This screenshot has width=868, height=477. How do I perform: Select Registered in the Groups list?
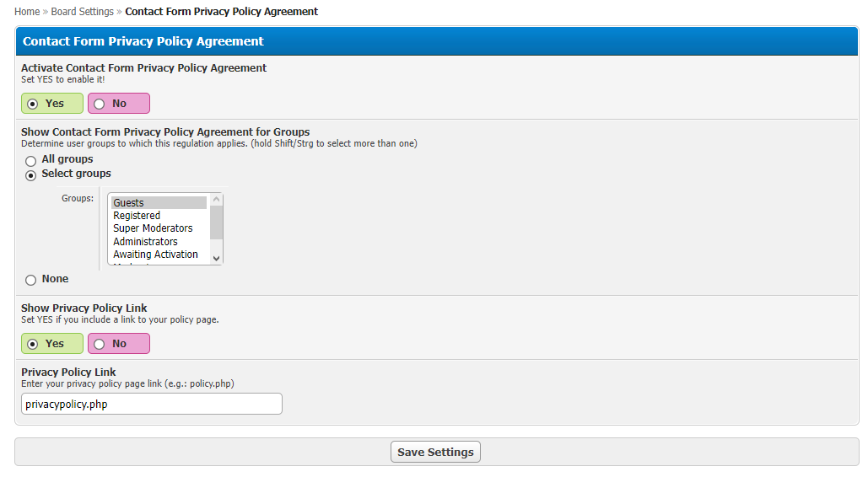pos(137,216)
